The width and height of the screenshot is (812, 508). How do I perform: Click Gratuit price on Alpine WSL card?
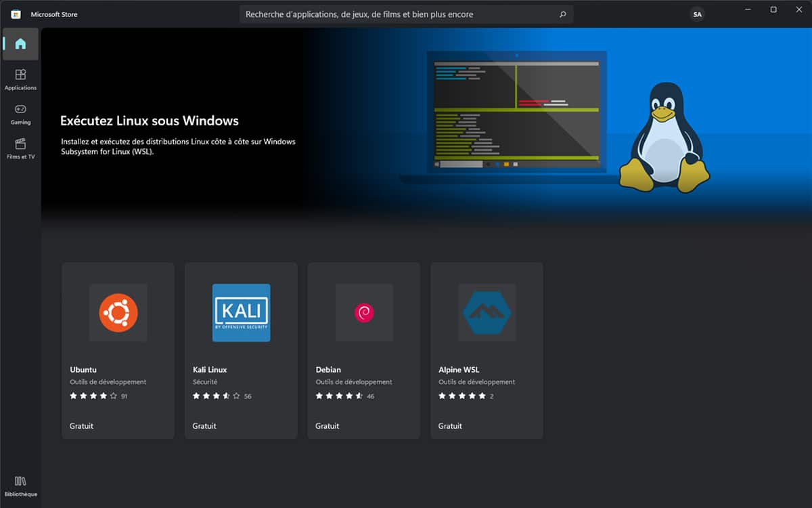(450, 426)
